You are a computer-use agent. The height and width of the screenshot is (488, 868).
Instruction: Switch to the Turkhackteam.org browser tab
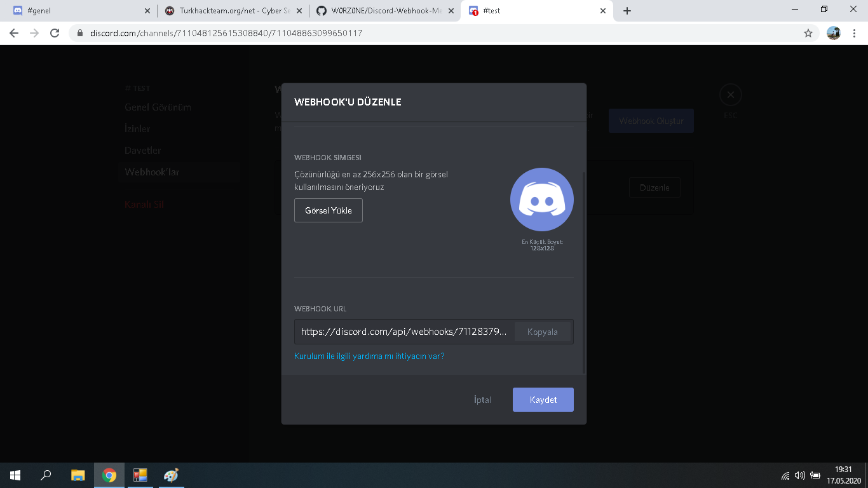coord(233,11)
